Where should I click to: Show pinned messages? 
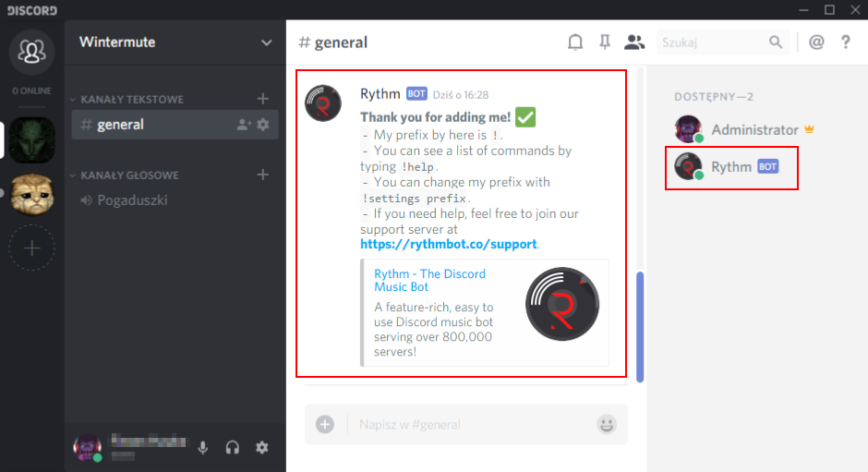point(605,42)
